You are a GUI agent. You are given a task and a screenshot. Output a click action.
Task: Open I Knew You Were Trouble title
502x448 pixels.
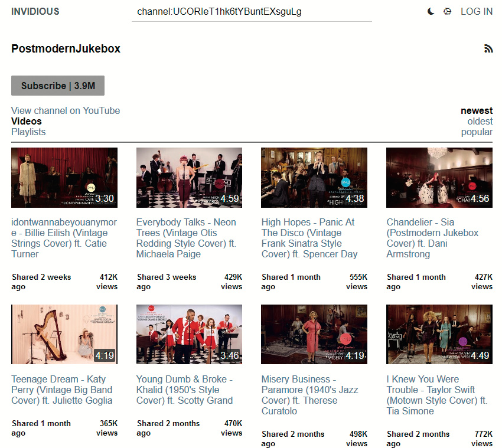[x=436, y=395]
